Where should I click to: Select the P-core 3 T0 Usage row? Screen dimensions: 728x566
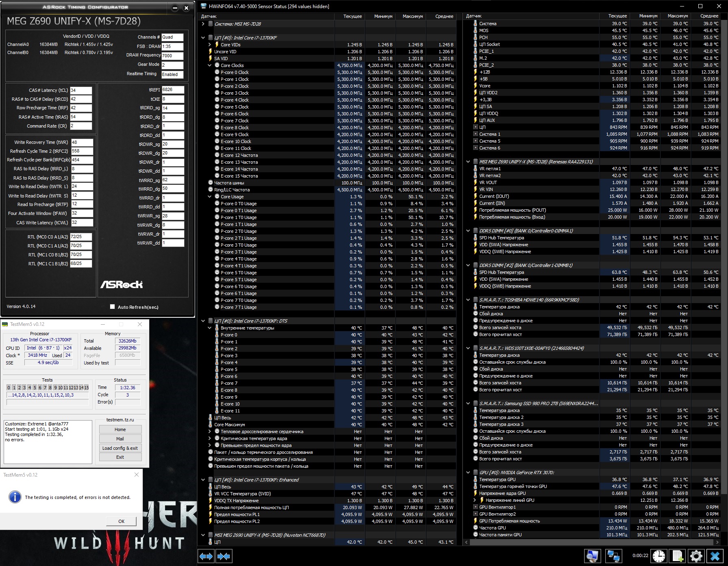coord(327,245)
